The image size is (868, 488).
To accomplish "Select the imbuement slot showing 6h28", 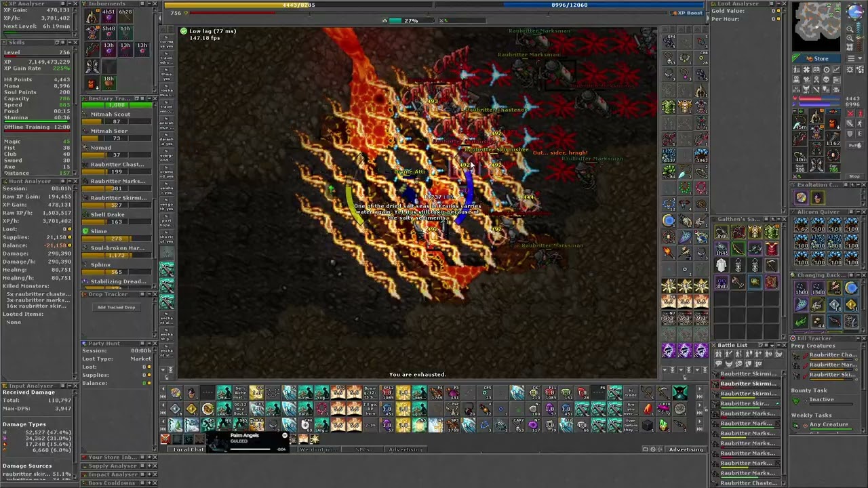I will (x=125, y=16).
